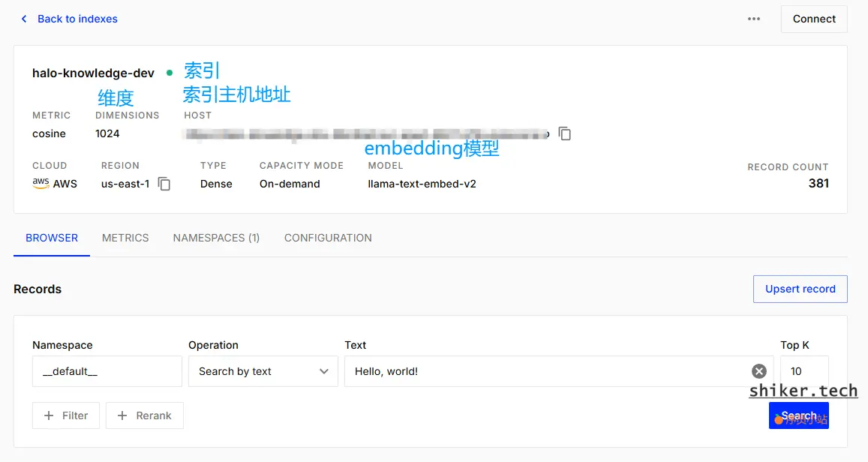Click the green index status dot
Image resolution: width=868 pixels, height=462 pixels.
[x=170, y=73]
